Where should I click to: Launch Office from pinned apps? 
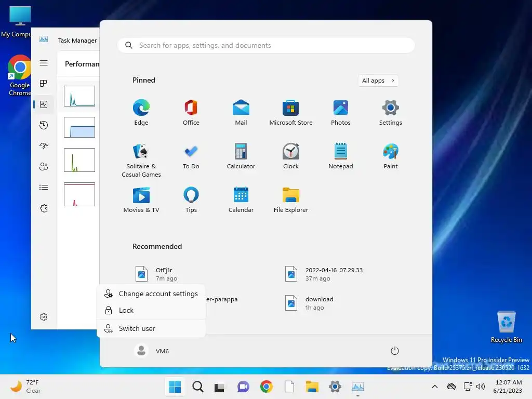pyautogui.click(x=191, y=113)
